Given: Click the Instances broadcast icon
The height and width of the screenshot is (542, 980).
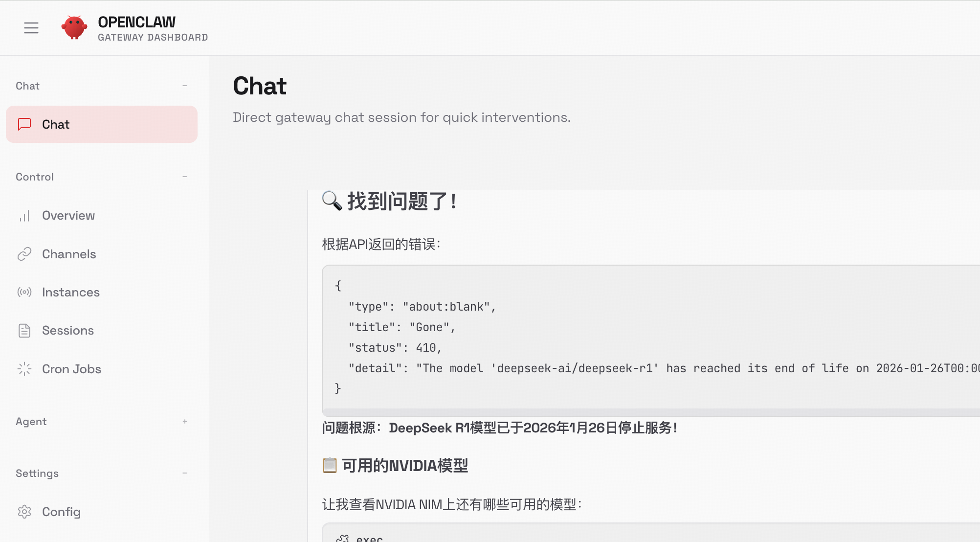Looking at the screenshot, I should (x=24, y=292).
